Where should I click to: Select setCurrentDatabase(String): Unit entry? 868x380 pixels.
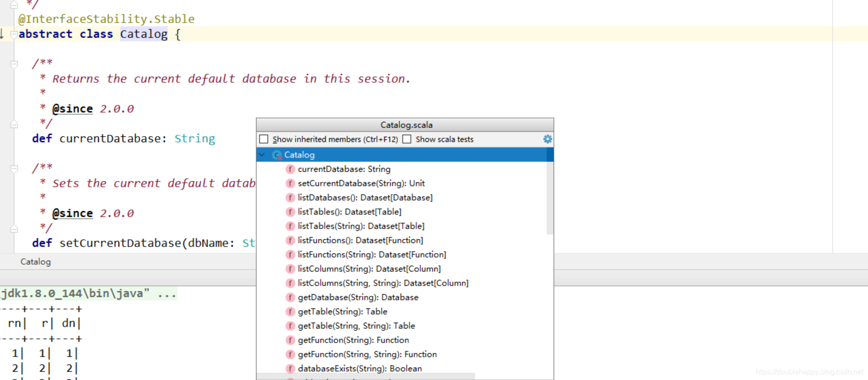(x=361, y=183)
